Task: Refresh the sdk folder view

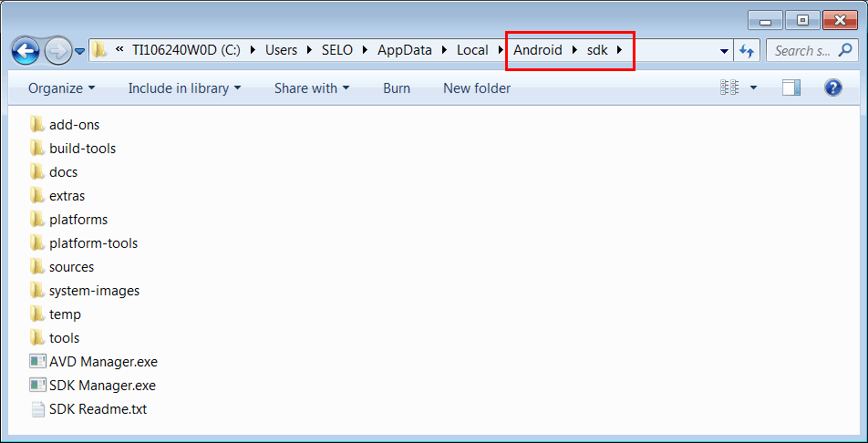Action: pyautogui.click(x=747, y=51)
